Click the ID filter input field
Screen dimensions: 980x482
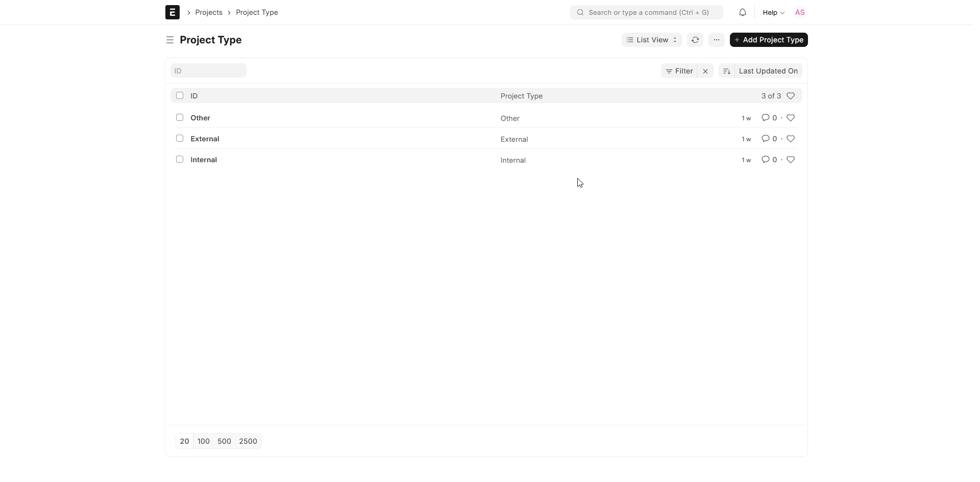208,71
